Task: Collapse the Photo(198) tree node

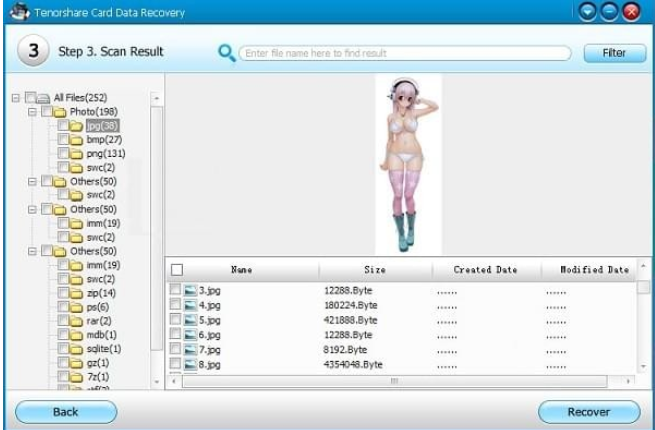Action: click(32, 112)
